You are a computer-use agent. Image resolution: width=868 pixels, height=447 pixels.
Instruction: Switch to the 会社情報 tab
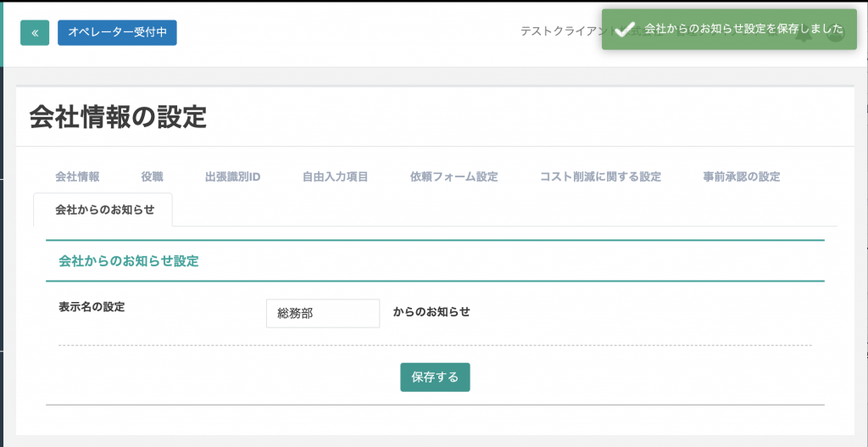tap(77, 177)
